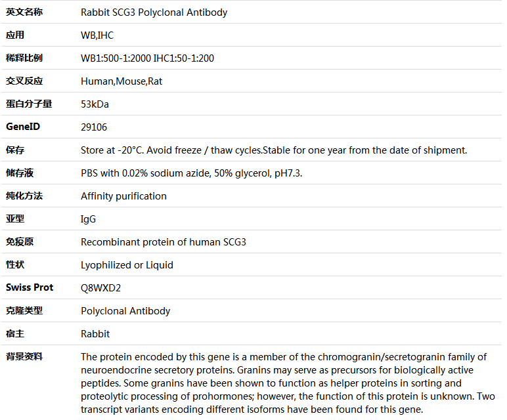Click the WB1:500-1:2000 IHC1:50-1:200 dilution text
Image resolution: width=507 pixels, height=420 pixels.
coord(147,58)
